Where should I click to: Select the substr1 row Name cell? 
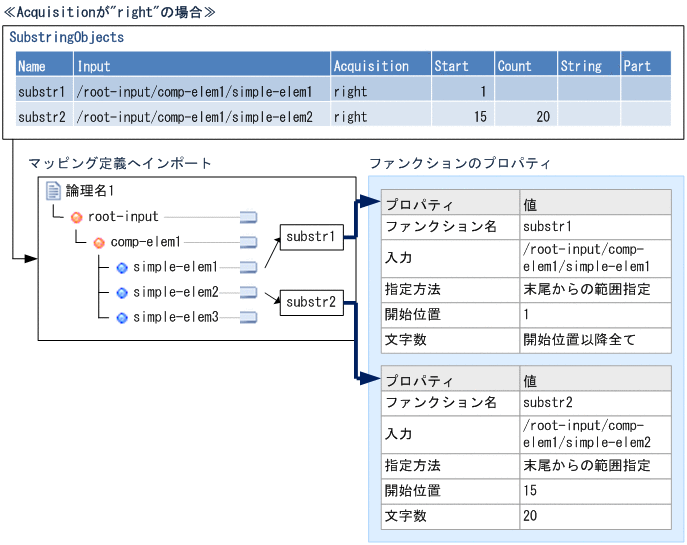[x=44, y=91]
